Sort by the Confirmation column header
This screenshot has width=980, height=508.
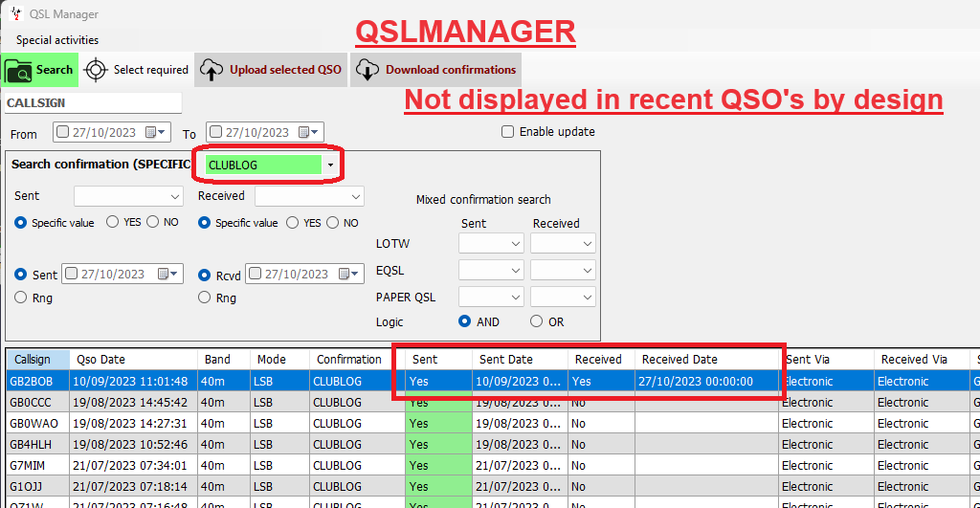pos(357,360)
